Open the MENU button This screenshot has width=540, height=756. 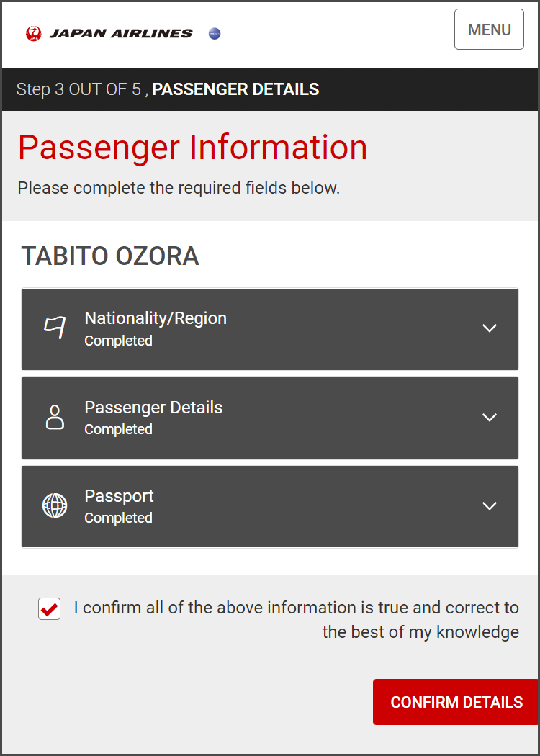tap(489, 30)
